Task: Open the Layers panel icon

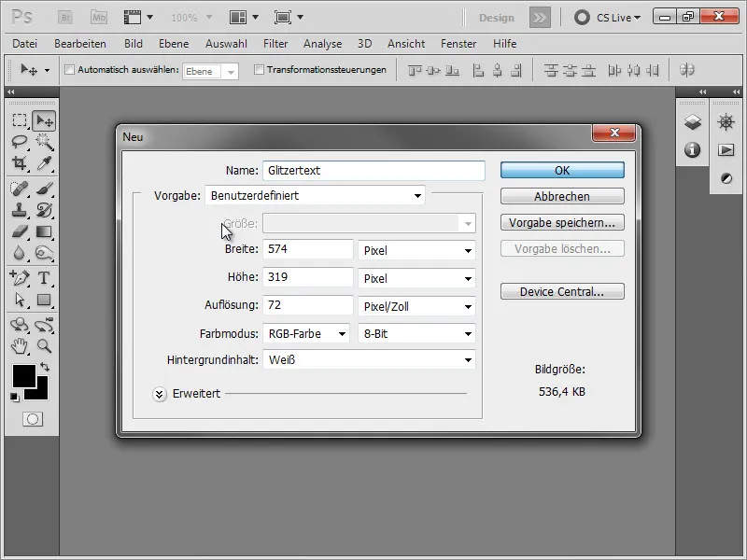Action: point(692,122)
